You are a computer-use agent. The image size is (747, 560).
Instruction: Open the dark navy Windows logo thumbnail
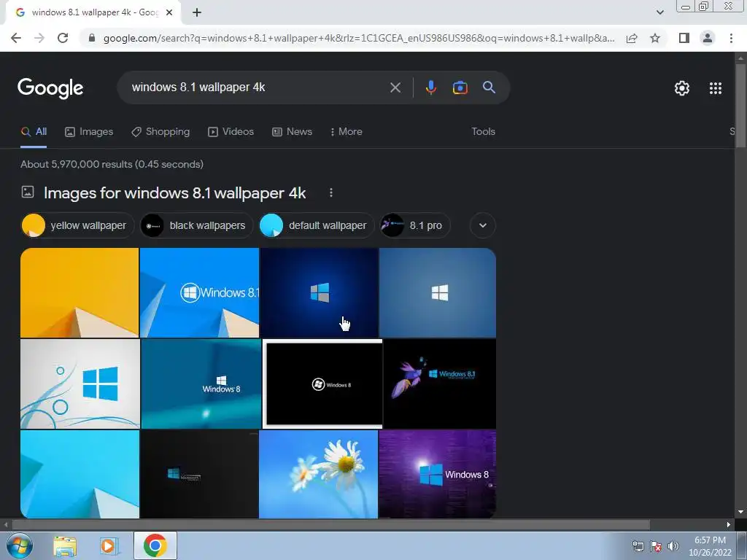coord(319,292)
